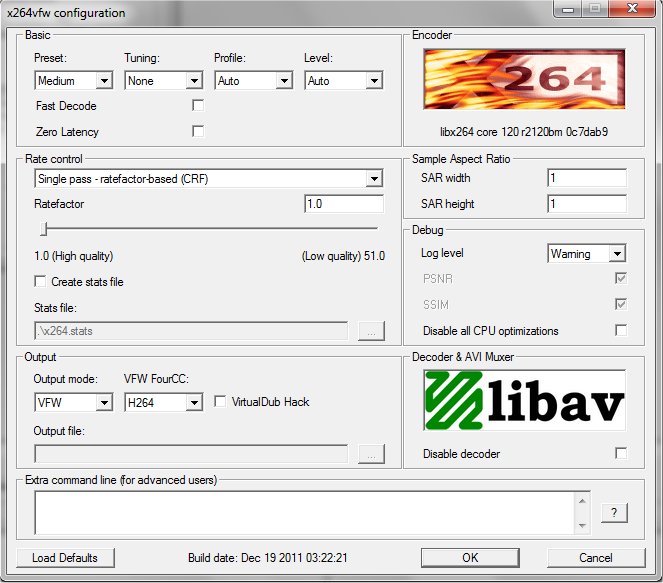Toggle the PSNR checkbox
This screenshot has height=583, width=663.
(x=621, y=278)
